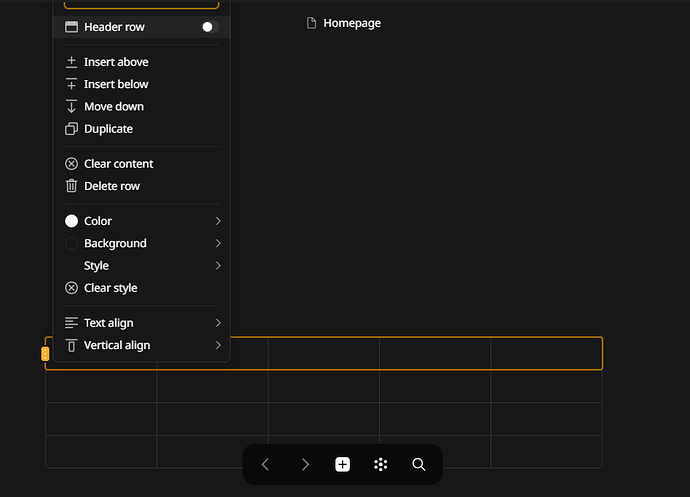Click the Duplicate row icon
The image size is (690, 497).
pos(71,129)
